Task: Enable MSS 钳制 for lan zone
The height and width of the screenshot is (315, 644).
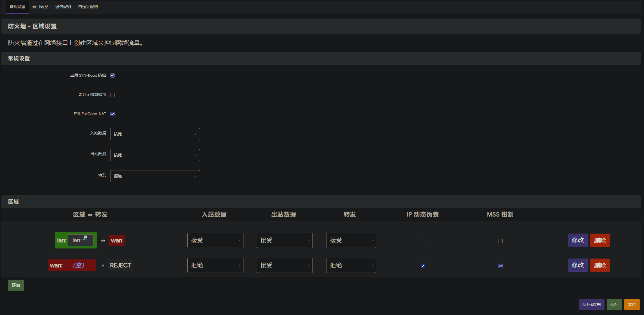Action: (x=500, y=241)
